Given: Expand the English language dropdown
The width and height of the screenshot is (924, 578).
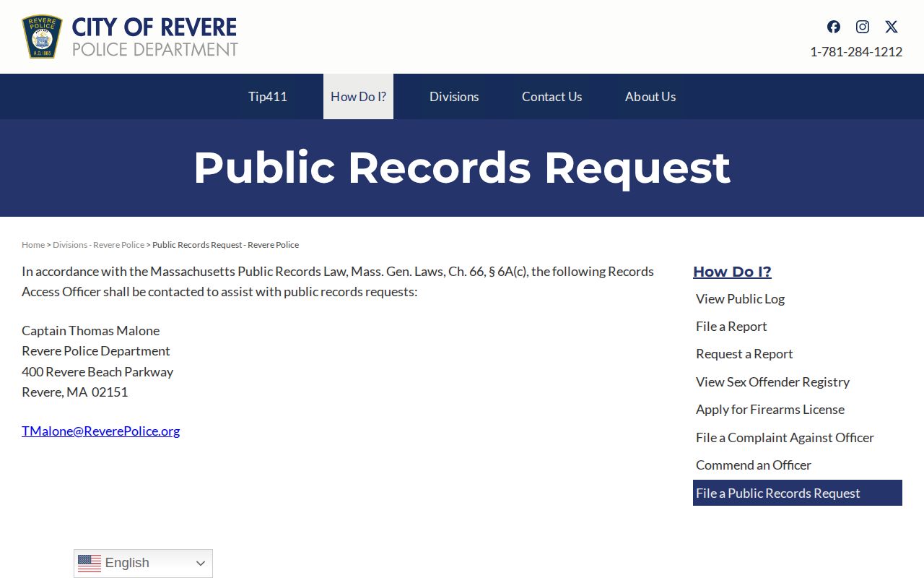Looking at the screenshot, I should (x=143, y=564).
